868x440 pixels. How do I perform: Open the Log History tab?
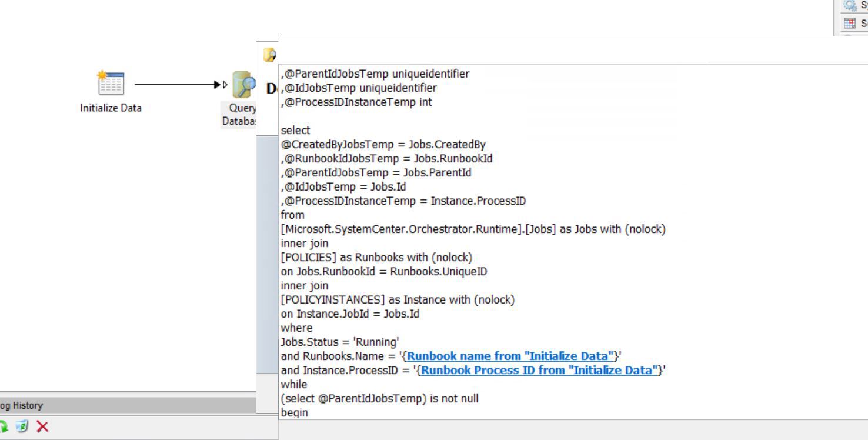pyautogui.click(x=21, y=405)
